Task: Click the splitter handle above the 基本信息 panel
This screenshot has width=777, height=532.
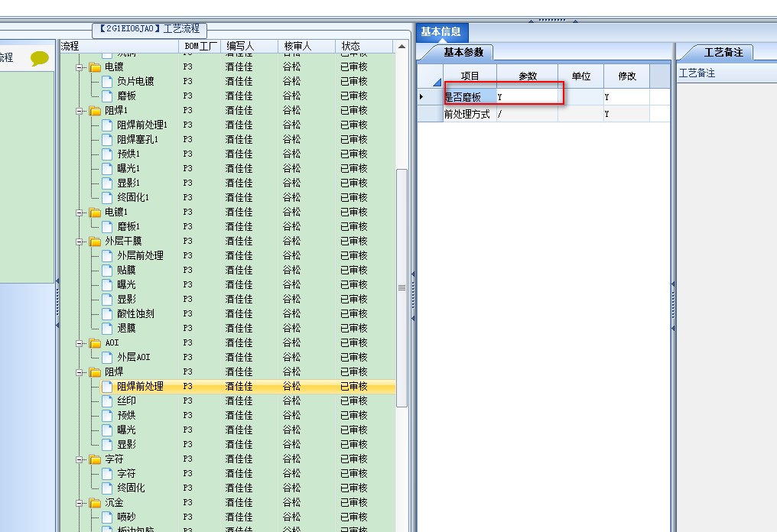Action: point(552,21)
